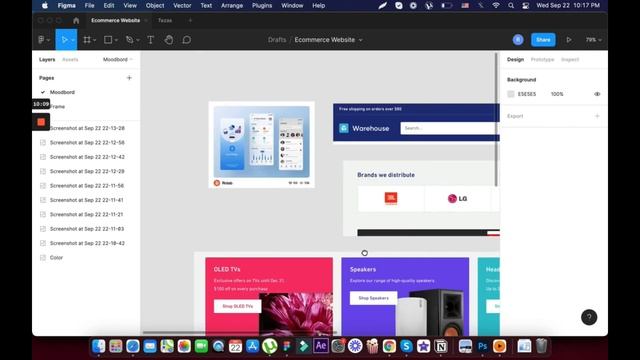Switch to the Prototype tab
This screenshot has width=640, height=360.
click(x=542, y=59)
